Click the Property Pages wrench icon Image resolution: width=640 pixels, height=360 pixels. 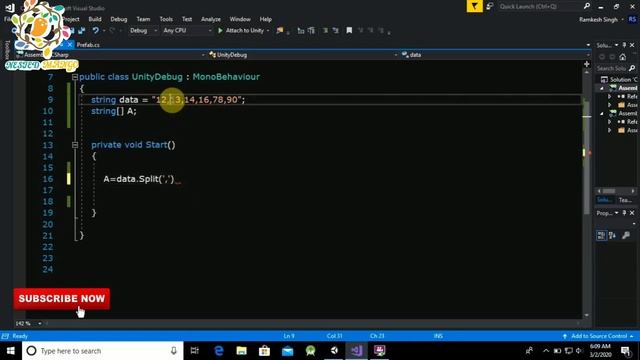tap(626, 235)
